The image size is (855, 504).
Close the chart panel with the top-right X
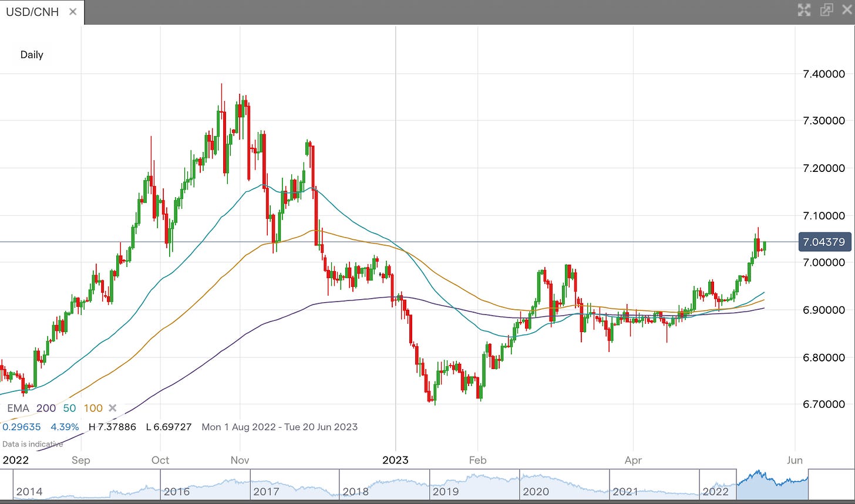(846, 10)
